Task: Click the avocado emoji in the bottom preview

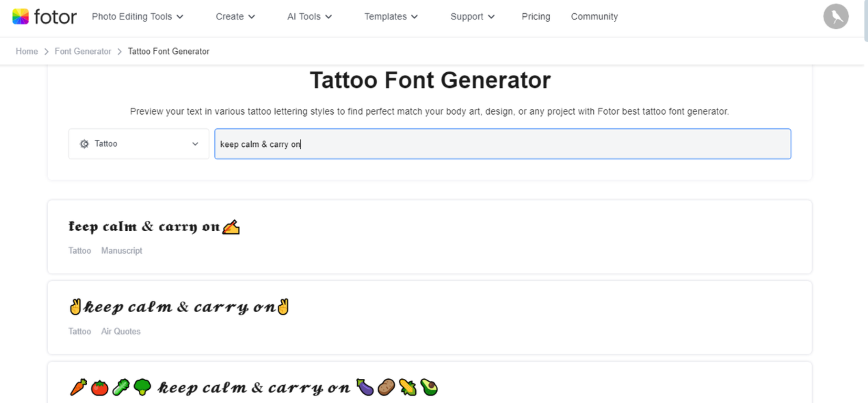Action: pyautogui.click(x=428, y=387)
